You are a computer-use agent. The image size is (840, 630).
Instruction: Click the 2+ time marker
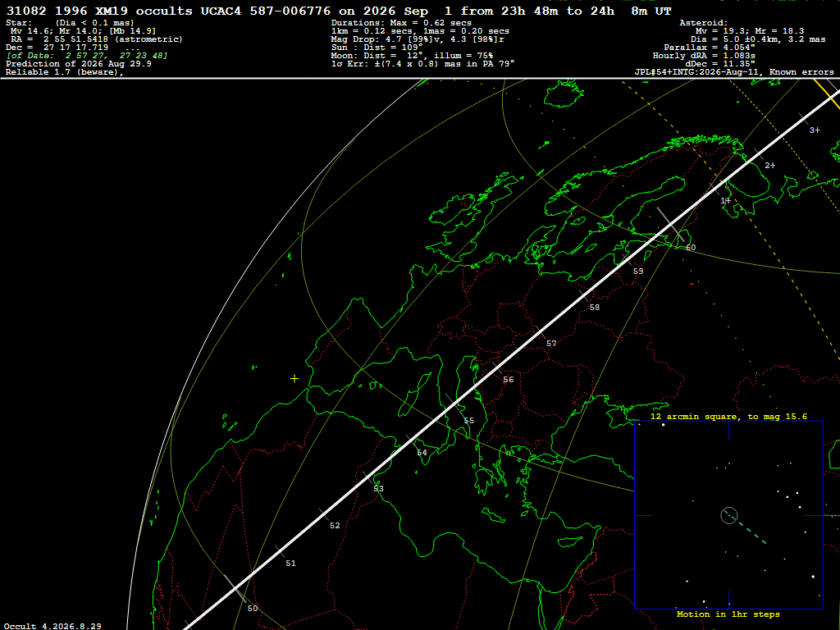pyautogui.click(x=769, y=166)
